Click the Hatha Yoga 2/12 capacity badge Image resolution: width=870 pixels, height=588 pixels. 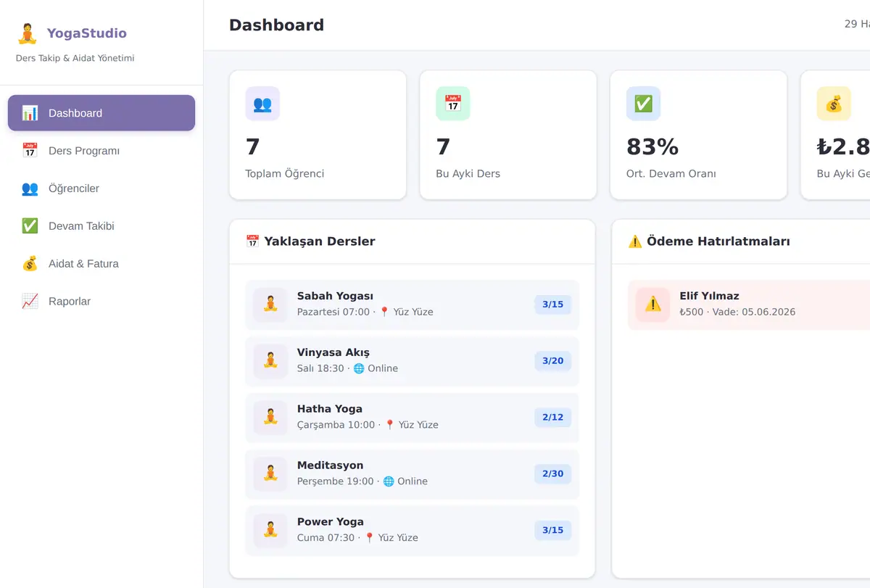553,418
